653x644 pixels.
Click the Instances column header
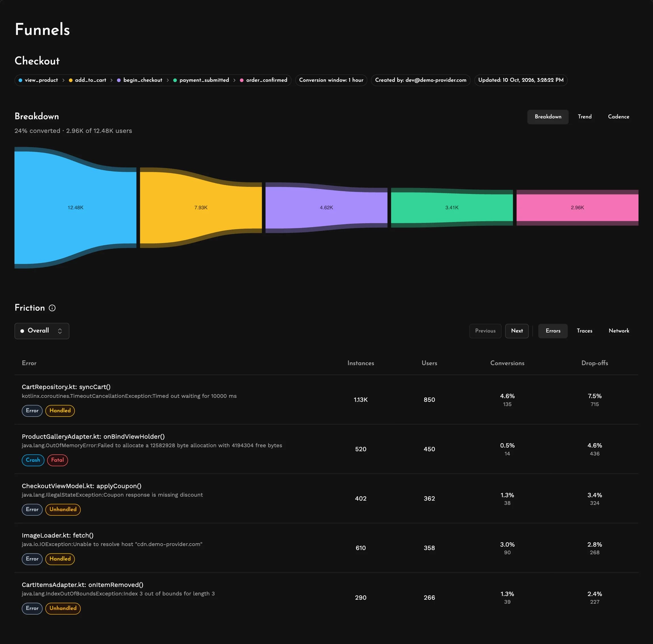point(360,363)
